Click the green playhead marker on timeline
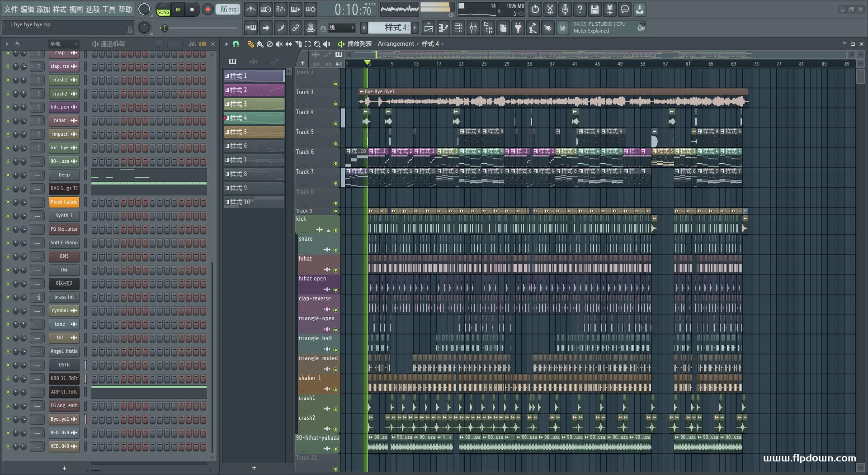The image size is (868, 475). pyautogui.click(x=367, y=63)
